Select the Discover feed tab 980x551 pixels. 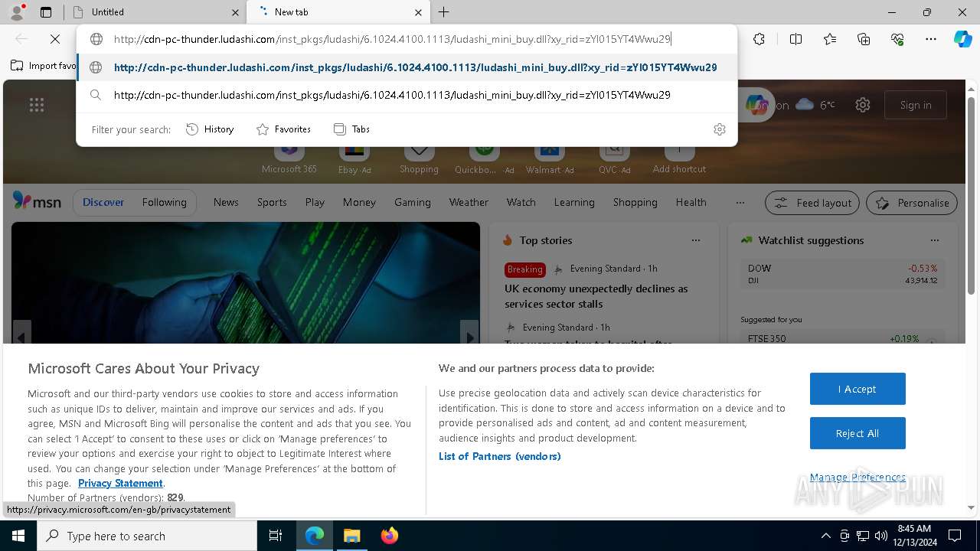tap(103, 202)
